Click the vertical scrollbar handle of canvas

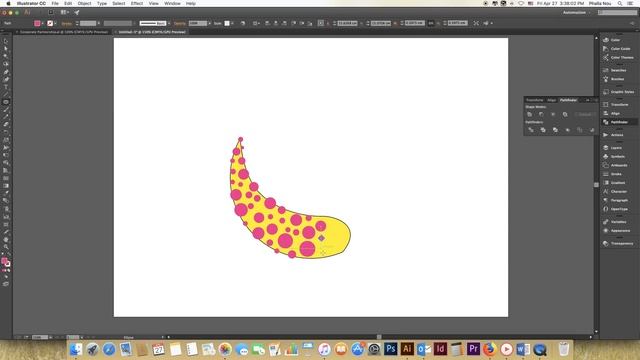[x=596, y=185]
